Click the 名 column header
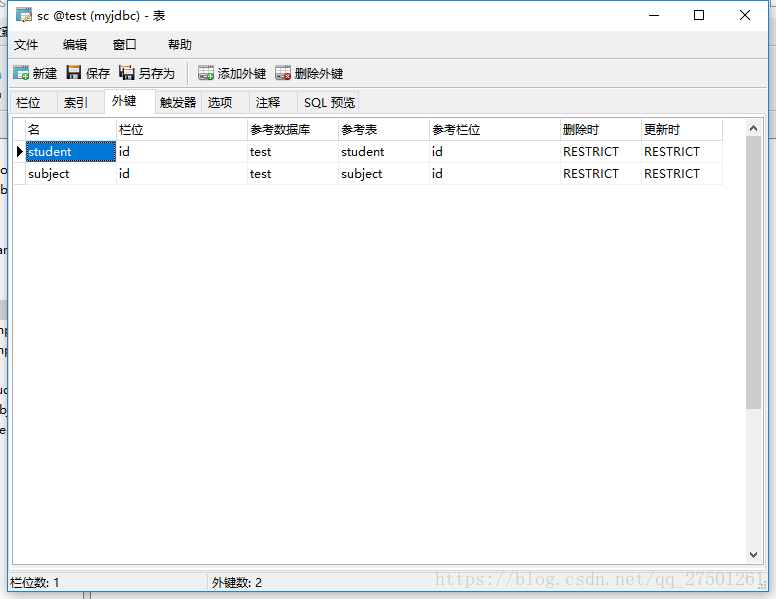This screenshot has width=776, height=599. 71,130
